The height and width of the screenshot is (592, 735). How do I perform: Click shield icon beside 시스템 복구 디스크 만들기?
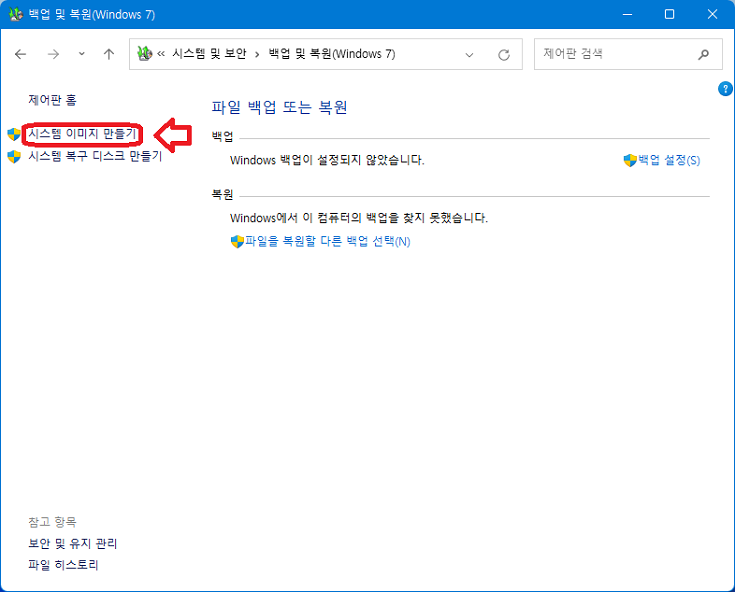(14, 157)
